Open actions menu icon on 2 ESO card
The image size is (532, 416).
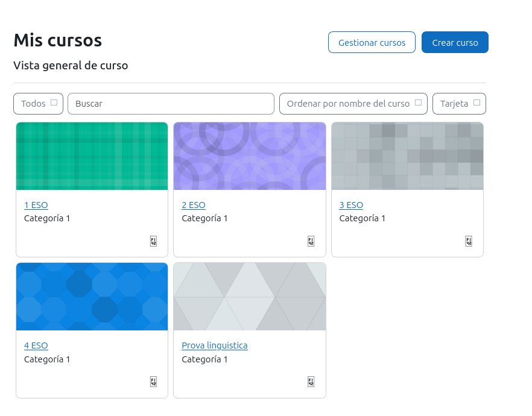coord(311,241)
